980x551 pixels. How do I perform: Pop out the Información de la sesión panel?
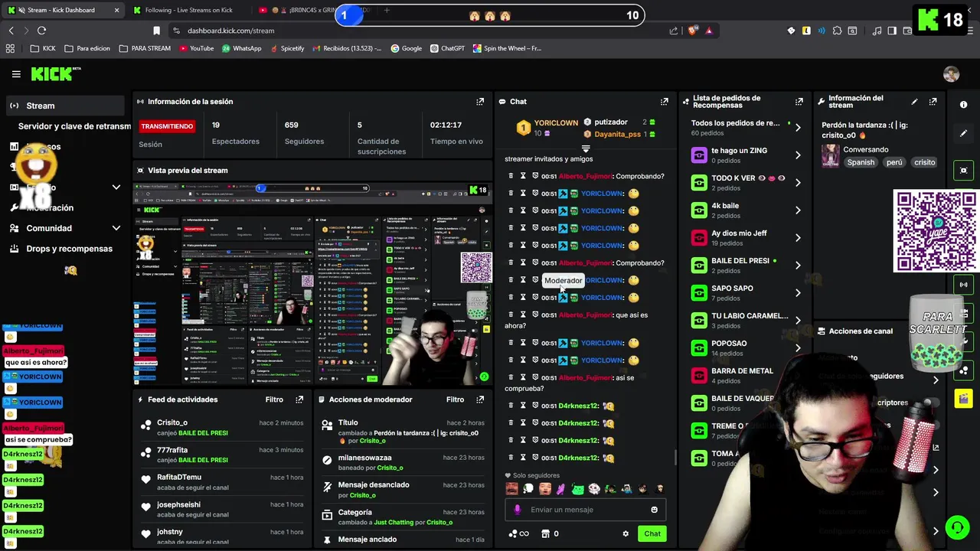(x=480, y=101)
